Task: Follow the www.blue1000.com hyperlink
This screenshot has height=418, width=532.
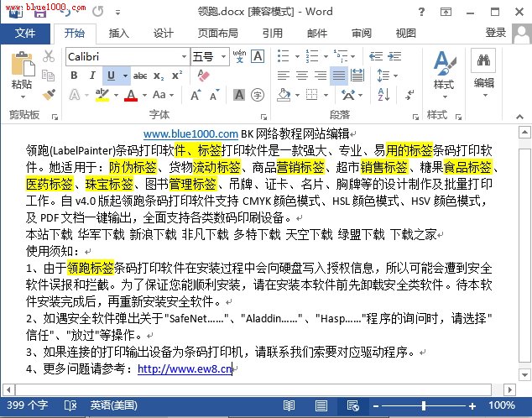Action: point(190,133)
